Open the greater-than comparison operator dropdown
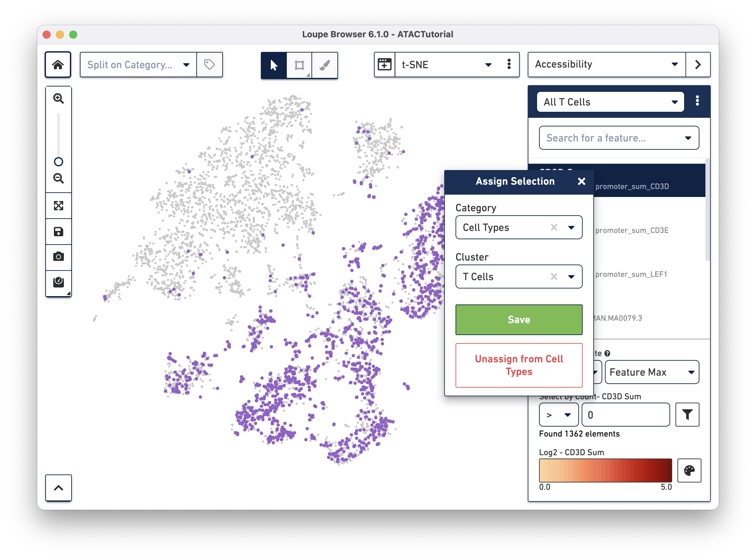 point(558,415)
